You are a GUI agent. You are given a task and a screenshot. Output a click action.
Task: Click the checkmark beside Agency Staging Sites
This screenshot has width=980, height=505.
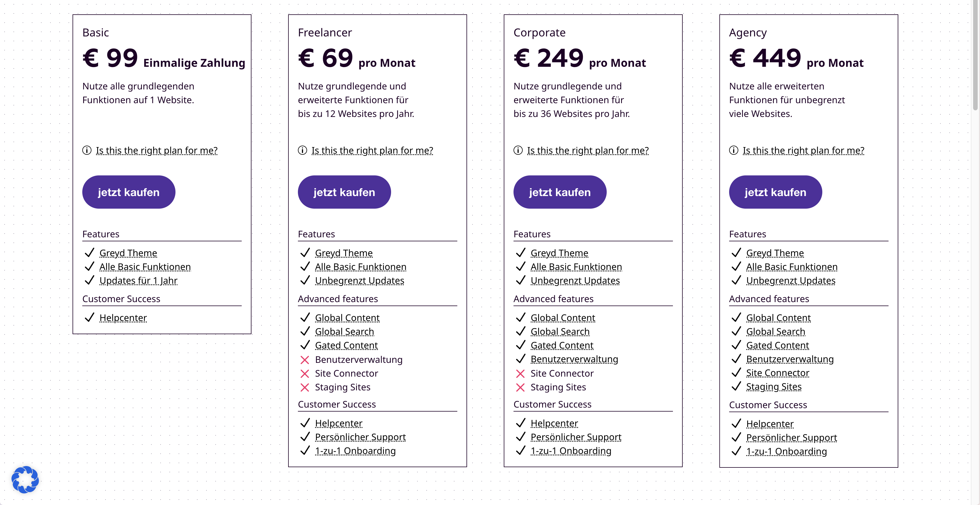[736, 387]
